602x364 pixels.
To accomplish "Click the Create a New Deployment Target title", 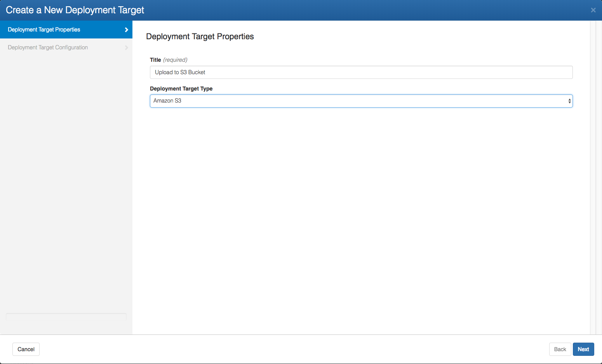I will 75,10.
